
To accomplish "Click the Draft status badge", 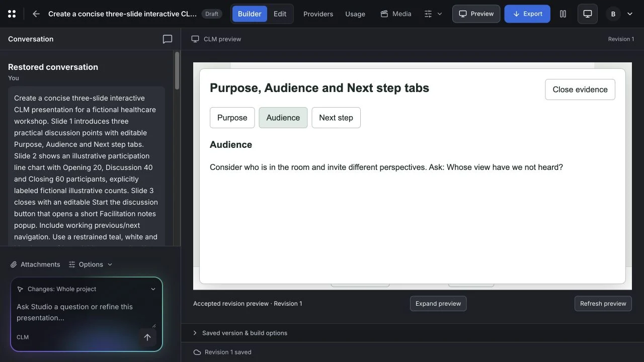I will (x=212, y=14).
